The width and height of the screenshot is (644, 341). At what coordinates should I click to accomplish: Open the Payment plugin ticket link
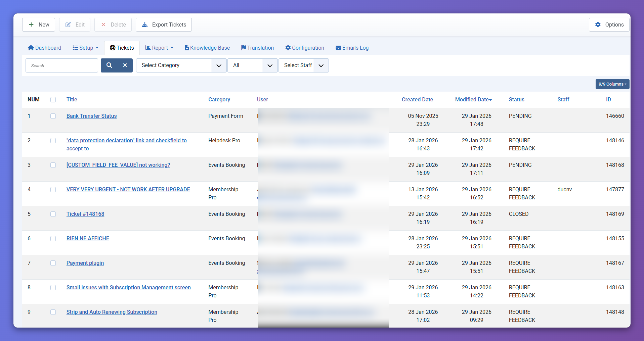(85, 263)
